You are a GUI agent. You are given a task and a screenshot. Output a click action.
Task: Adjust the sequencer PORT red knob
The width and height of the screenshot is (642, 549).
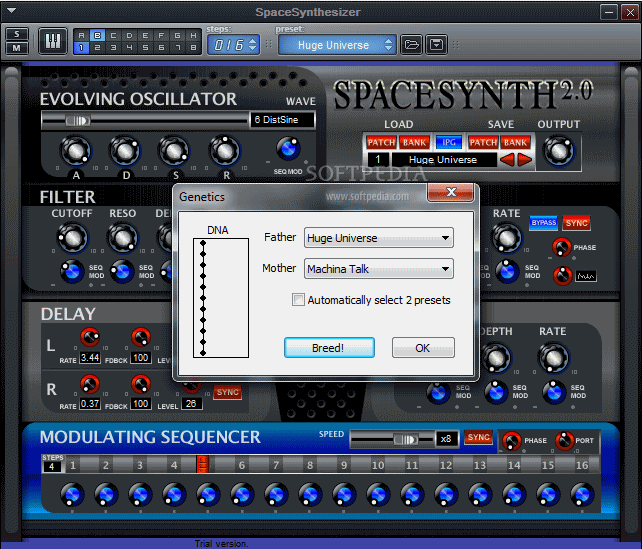pyautogui.click(x=565, y=441)
